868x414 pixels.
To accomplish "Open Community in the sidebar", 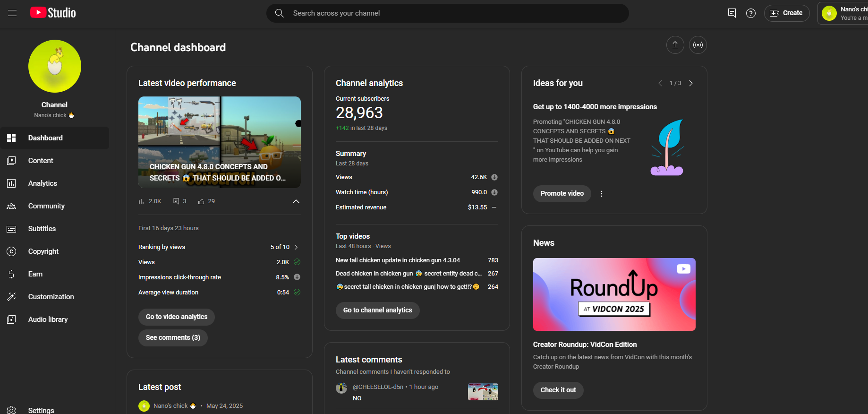I will 55,206.
